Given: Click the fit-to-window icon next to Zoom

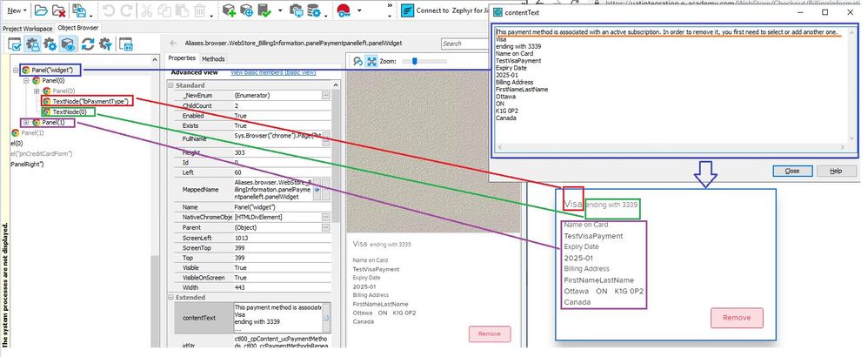Looking at the screenshot, I should (x=371, y=61).
